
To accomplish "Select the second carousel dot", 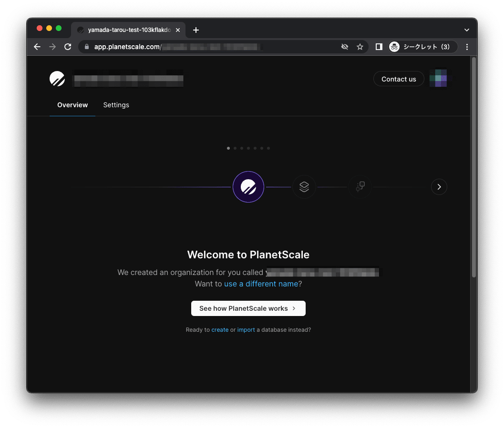I will coord(235,148).
